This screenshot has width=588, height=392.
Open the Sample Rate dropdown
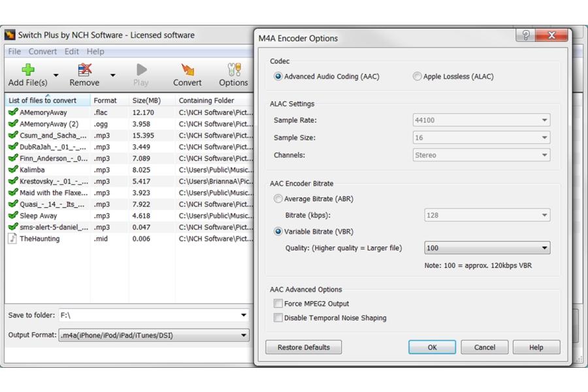coord(482,120)
